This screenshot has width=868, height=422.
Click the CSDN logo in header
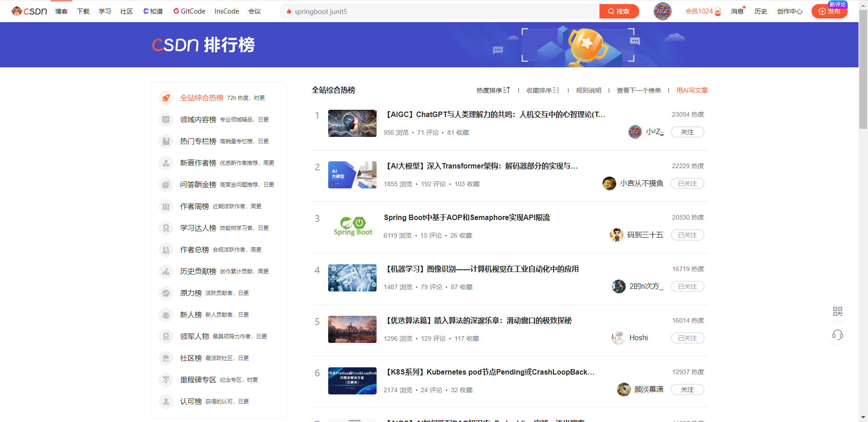coord(29,11)
